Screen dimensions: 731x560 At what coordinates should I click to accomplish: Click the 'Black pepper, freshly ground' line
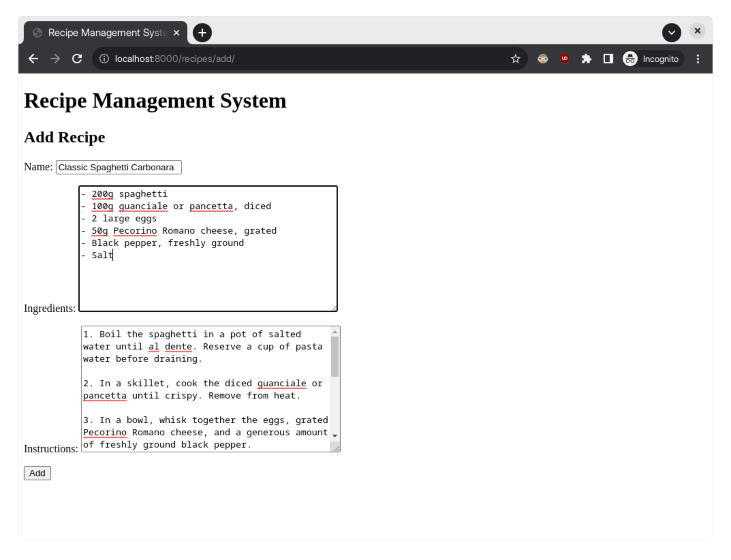point(163,243)
